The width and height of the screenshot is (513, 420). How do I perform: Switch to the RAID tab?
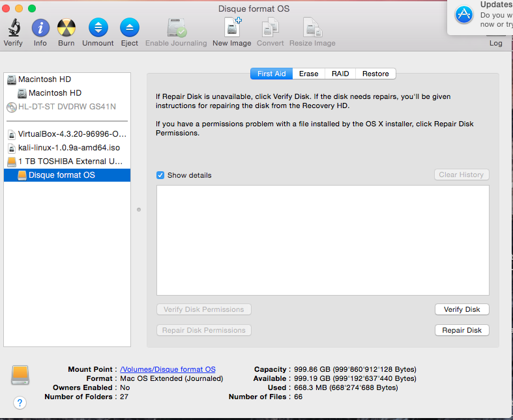pyautogui.click(x=340, y=74)
